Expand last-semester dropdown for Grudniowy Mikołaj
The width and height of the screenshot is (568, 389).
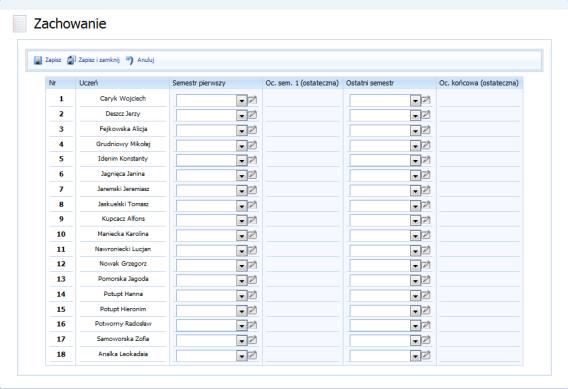click(415, 146)
